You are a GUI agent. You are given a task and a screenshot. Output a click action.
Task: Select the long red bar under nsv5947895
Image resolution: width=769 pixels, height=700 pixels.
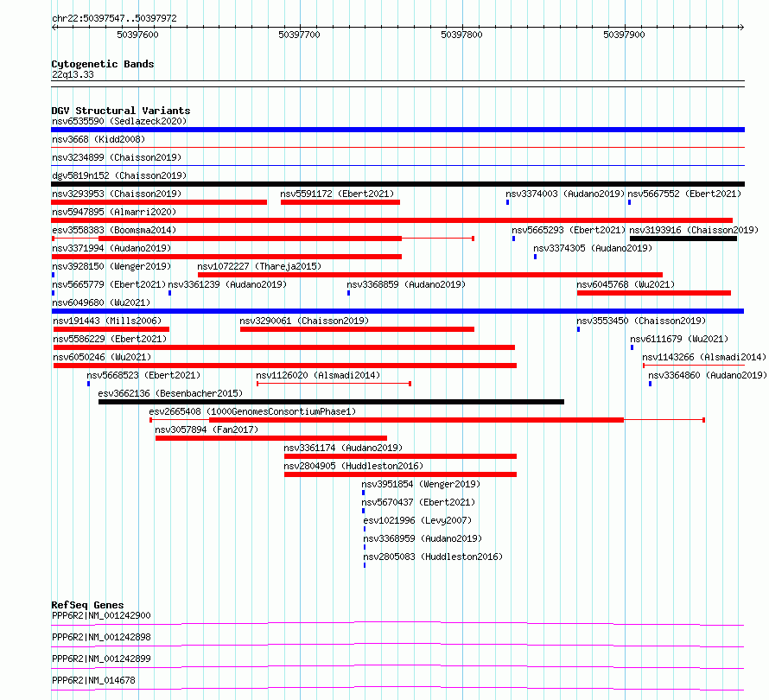392,220
